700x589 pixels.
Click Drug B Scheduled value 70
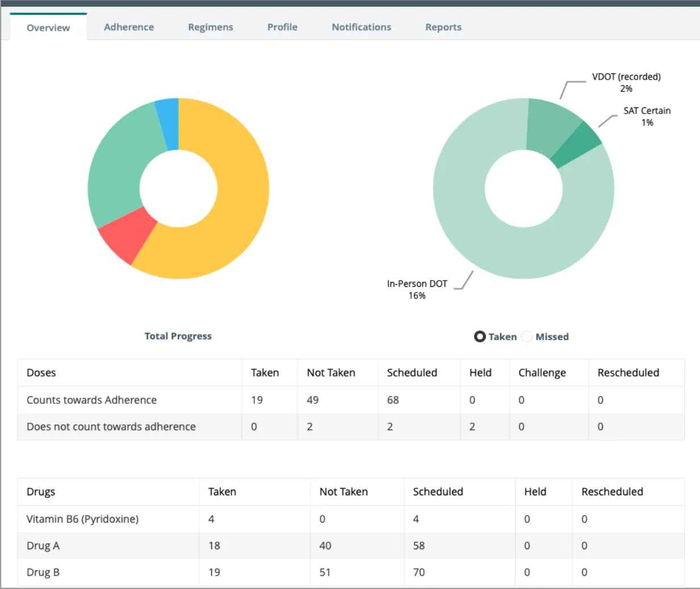(x=419, y=572)
